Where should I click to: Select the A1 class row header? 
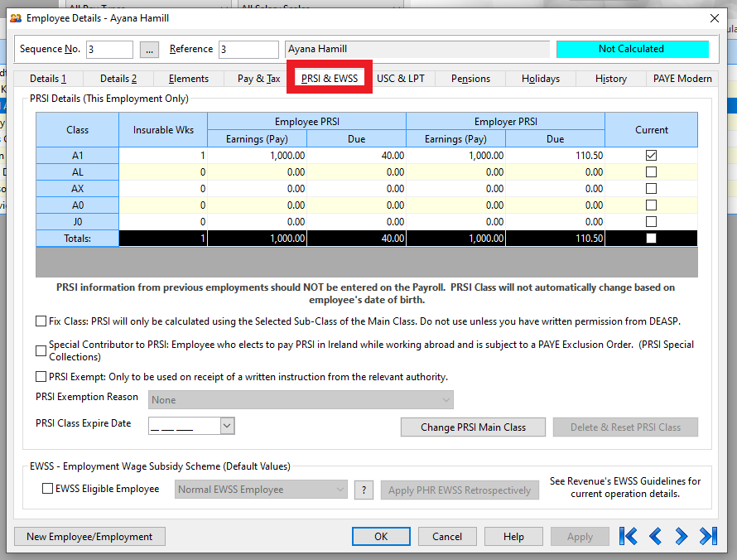coord(78,156)
